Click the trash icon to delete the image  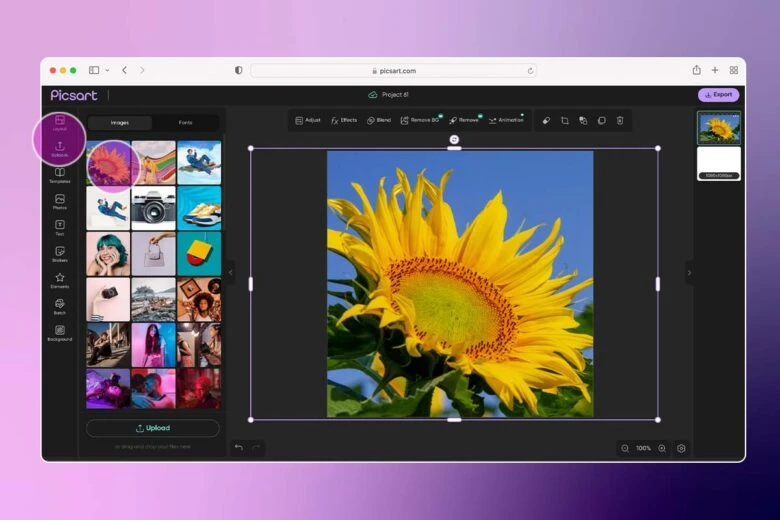[x=620, y=120]
